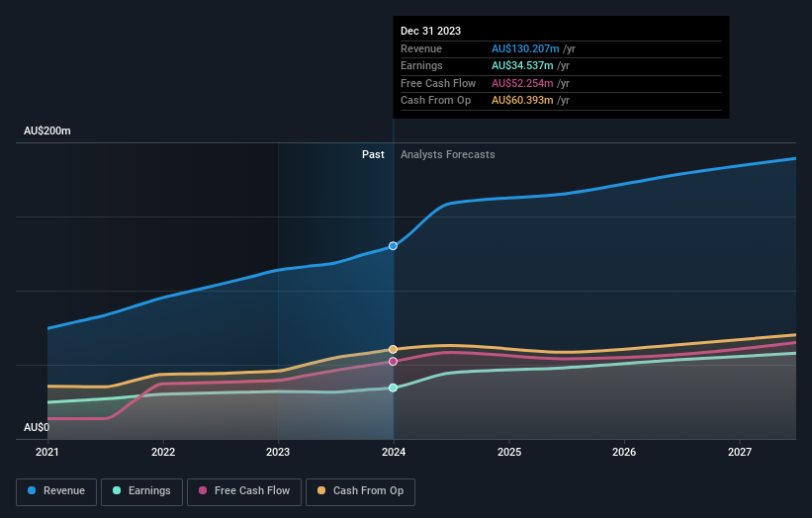The width and height of the screenshot is (812, 518).
Task: Click the AU$34.537m earnings value
Action: tap(522, 65)
